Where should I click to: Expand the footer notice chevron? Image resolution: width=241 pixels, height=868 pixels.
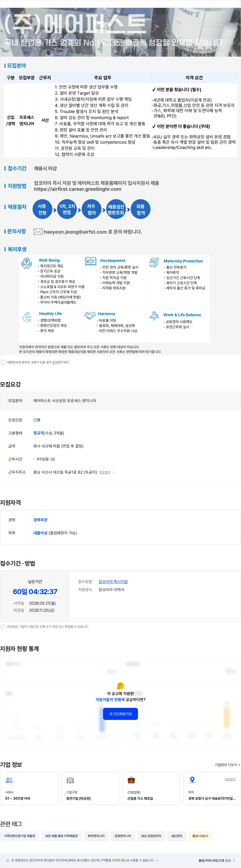[x=157, y=860]
